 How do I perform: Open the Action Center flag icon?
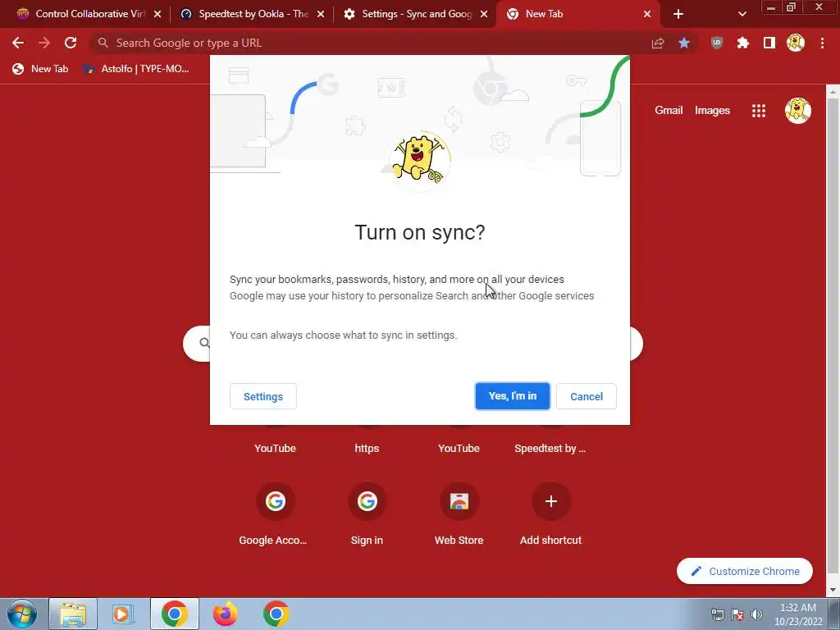click(x=737, y=614)
